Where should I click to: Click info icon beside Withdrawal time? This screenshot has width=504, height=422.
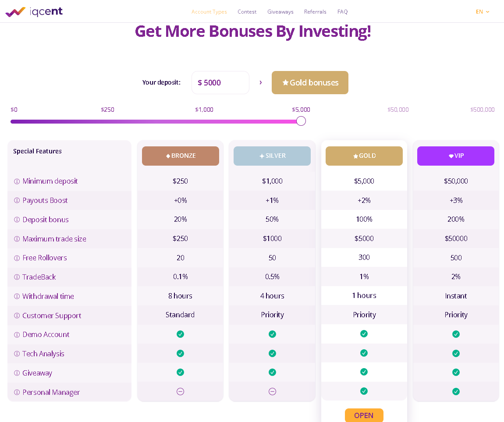click(x=17, y=296)
